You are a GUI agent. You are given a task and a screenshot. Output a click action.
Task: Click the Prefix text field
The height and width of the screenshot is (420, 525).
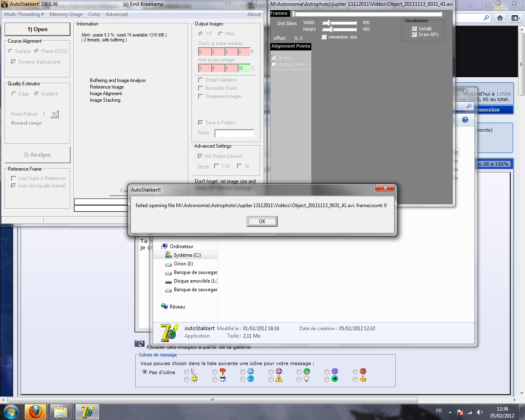[234, 133]
